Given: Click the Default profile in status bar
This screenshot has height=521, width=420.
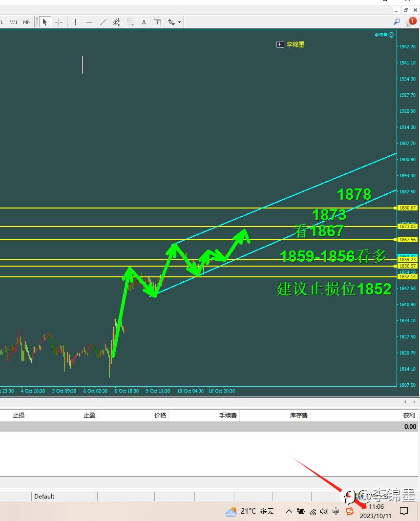Looking at the screenshot, I should [x=44, y=497].
